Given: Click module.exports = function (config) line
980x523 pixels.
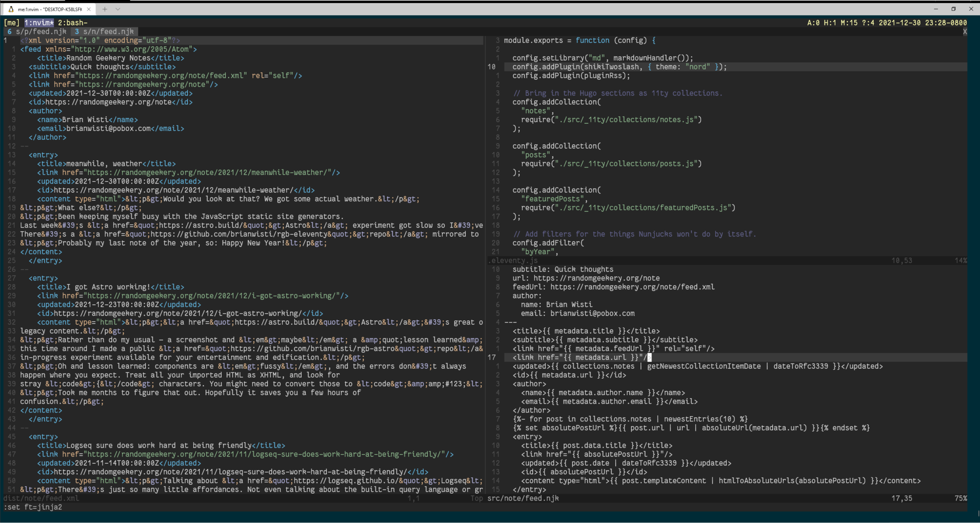Looking at the screenshot, I should [x=580, y=40].
